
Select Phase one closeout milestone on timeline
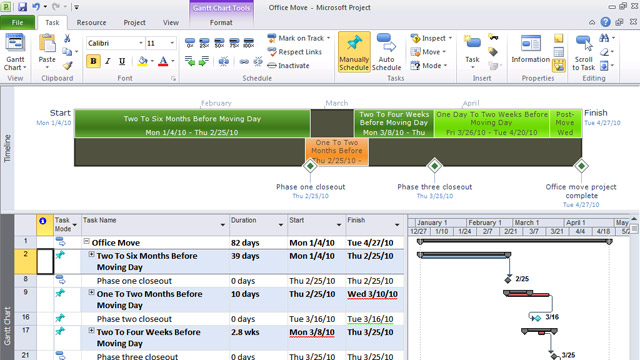click(x=310, y=166)
